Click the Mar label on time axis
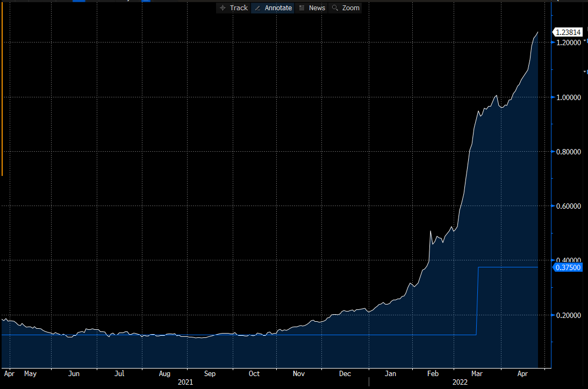Viewport: 588px width, 389px height. (477, 373)
